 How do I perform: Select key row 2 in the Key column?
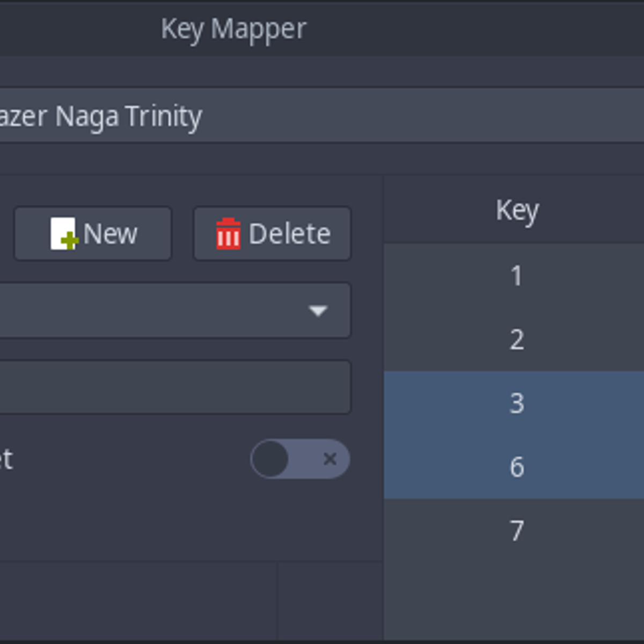coord(516,338)
